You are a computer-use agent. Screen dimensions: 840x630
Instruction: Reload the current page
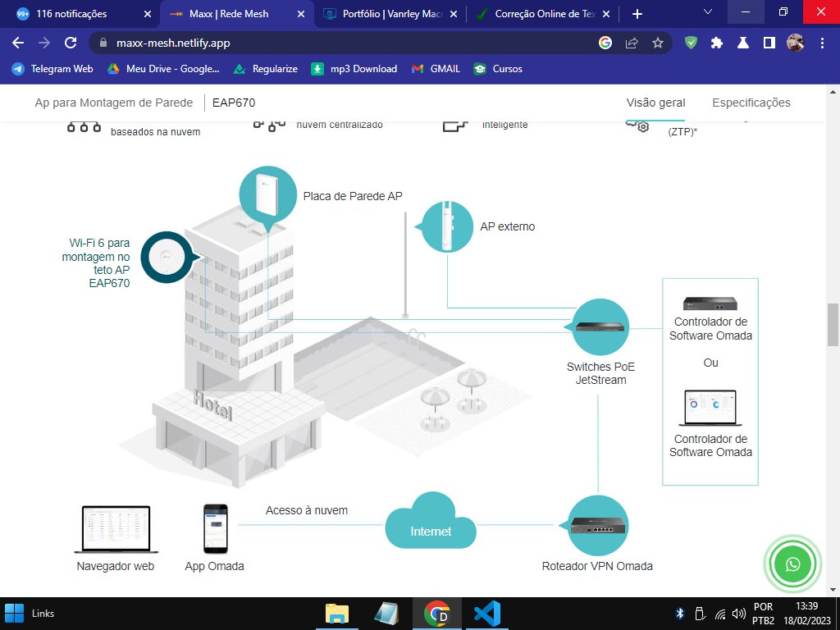point(71,43)
